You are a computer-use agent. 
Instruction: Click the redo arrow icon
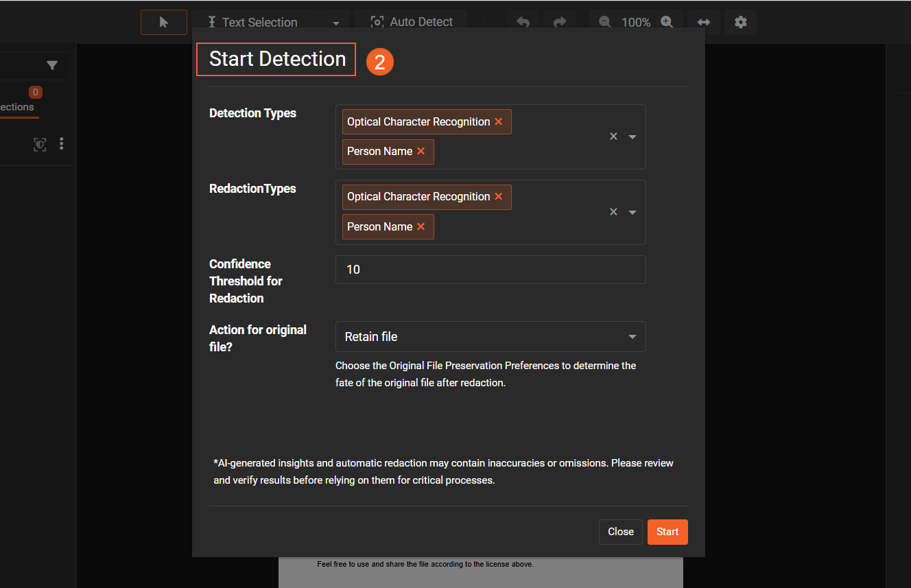coord(560,22)
